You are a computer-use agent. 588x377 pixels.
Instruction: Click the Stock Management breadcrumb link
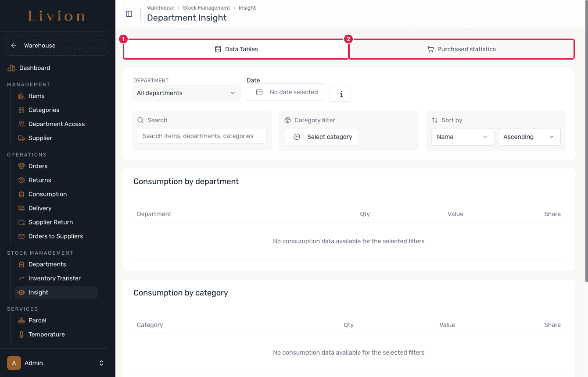pyautogui.click(x=206, y=8)
